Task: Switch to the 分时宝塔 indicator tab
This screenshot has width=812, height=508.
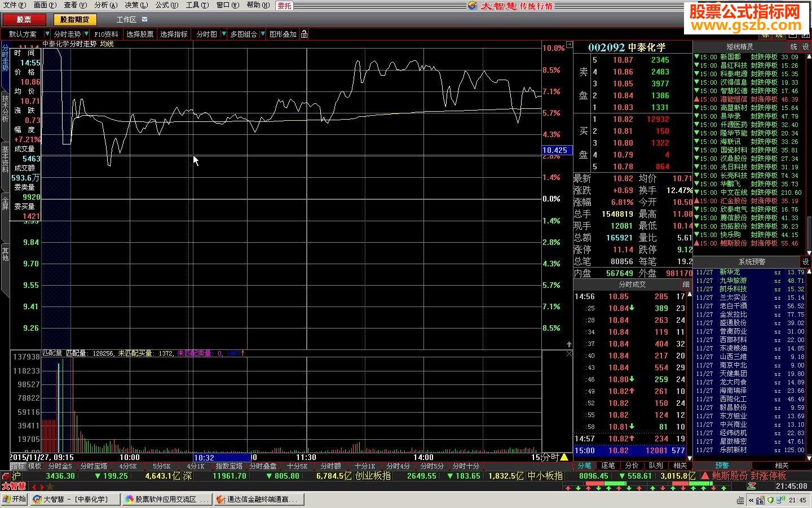Action: point(94,466)
